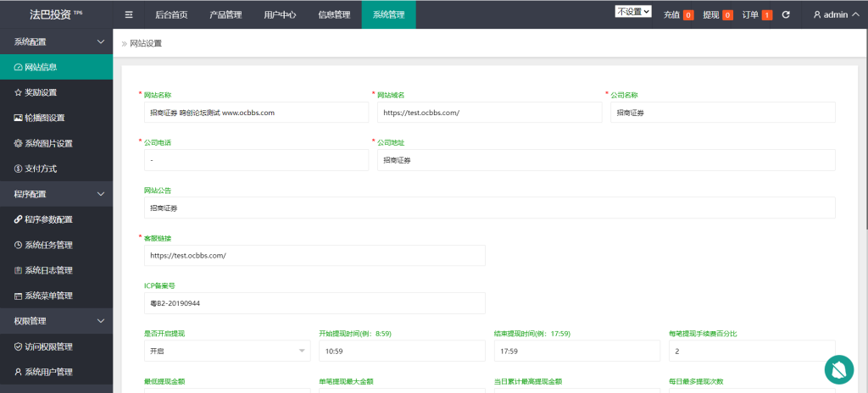Click the layout icon beside 系统菜单管理
This screenshot has height=393, width=868.
[x=19, y=296]
